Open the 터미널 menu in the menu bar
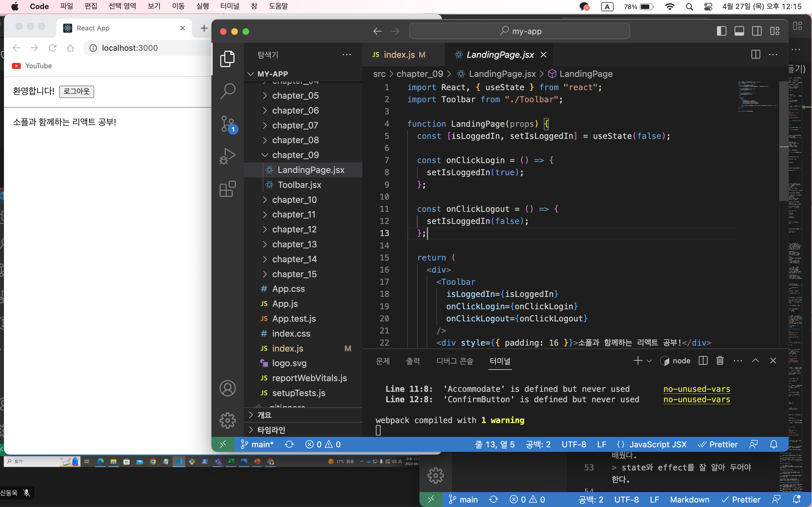Viewport: 812px width, 507px height. click(x=230, y=6)
